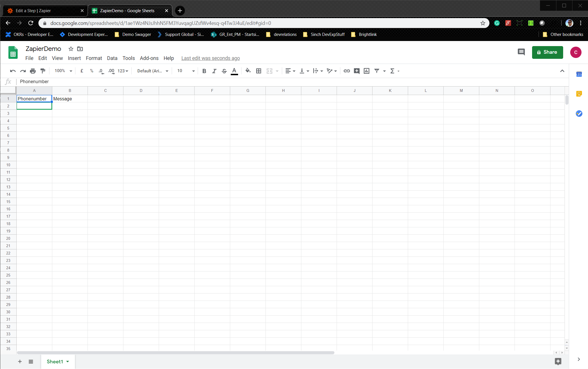
Task: Click the green Share button
Action: (547, 52)
